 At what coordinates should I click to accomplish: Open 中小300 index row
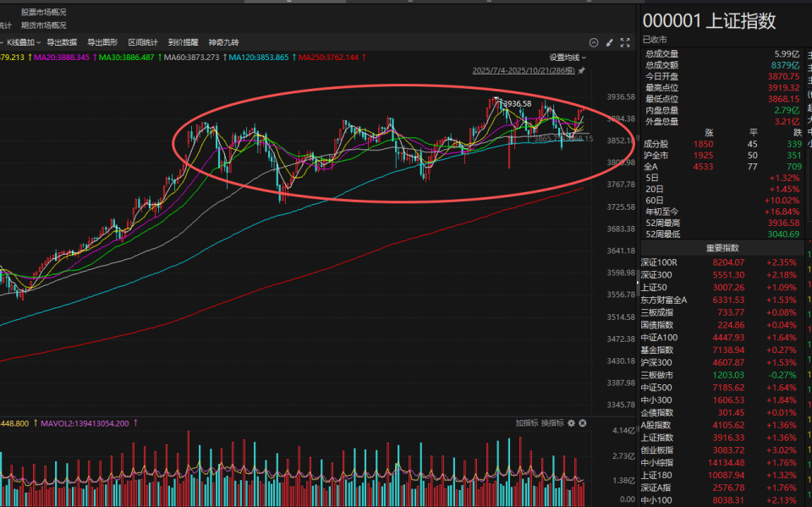pyautogui.click(x=721, y=400)
